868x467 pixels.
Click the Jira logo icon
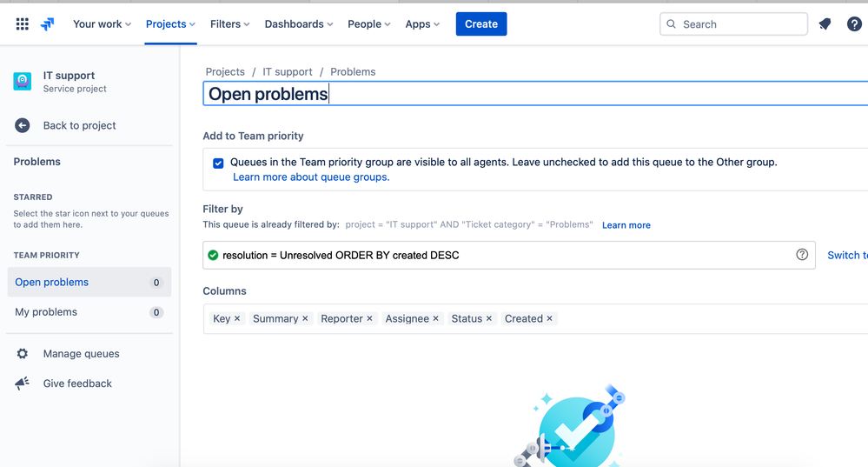pos(48,23)
